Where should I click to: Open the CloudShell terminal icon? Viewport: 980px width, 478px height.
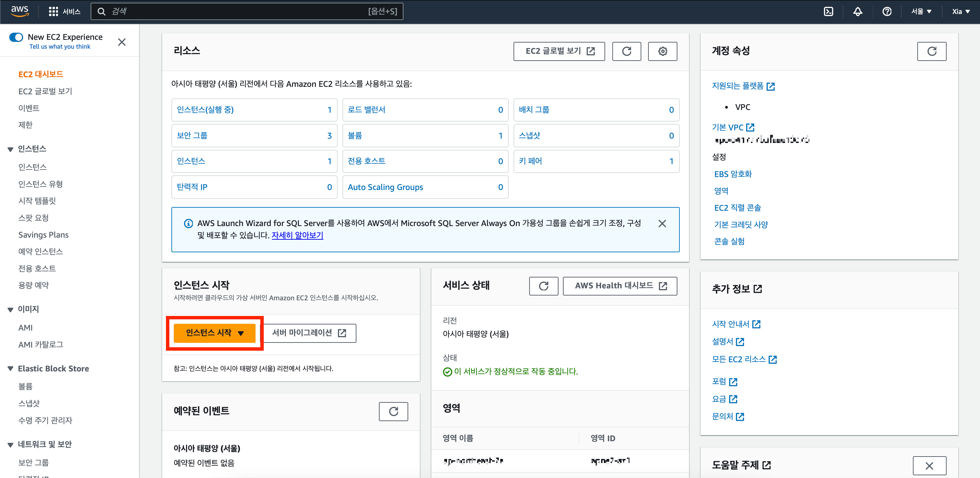[x=828, y=11]
